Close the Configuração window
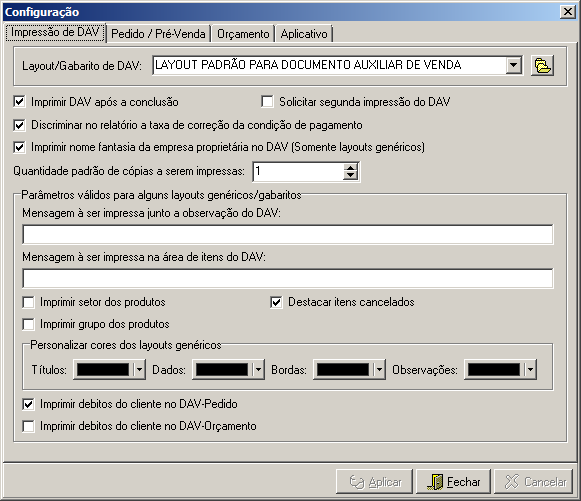Image resolution: width=581 pixels, height=501 pixels. click(567, 12)
